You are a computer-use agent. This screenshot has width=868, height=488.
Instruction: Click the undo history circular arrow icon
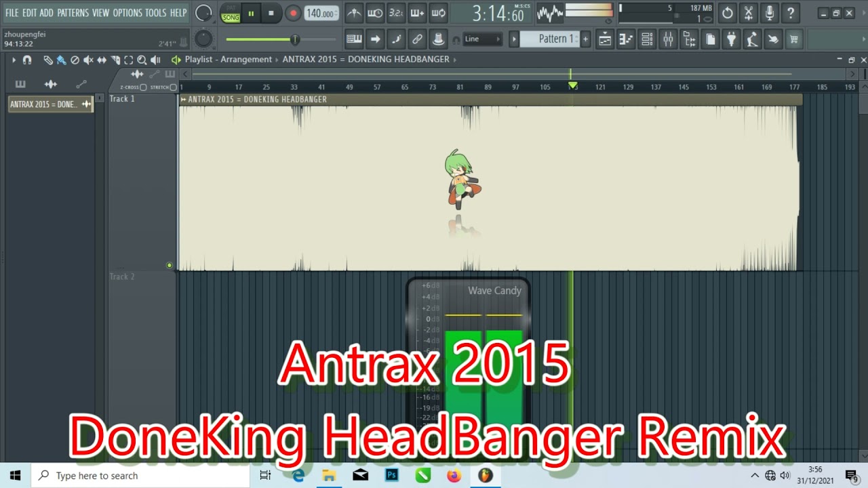pos(727,13)
